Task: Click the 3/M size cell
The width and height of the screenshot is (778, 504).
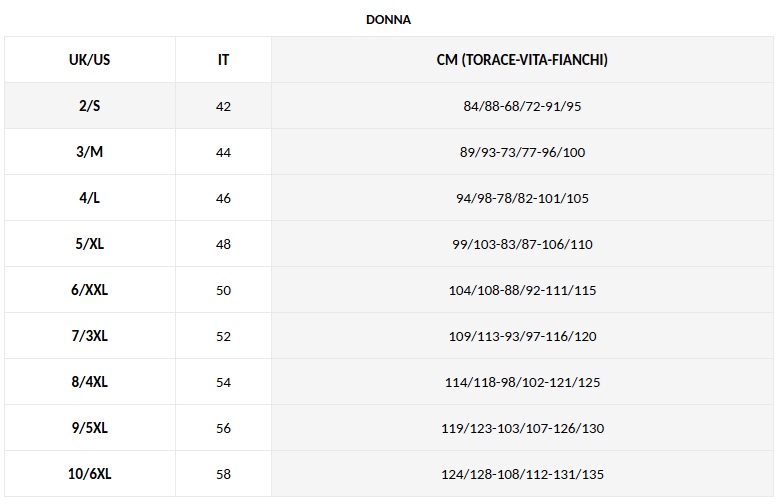Action: (90, 152)
